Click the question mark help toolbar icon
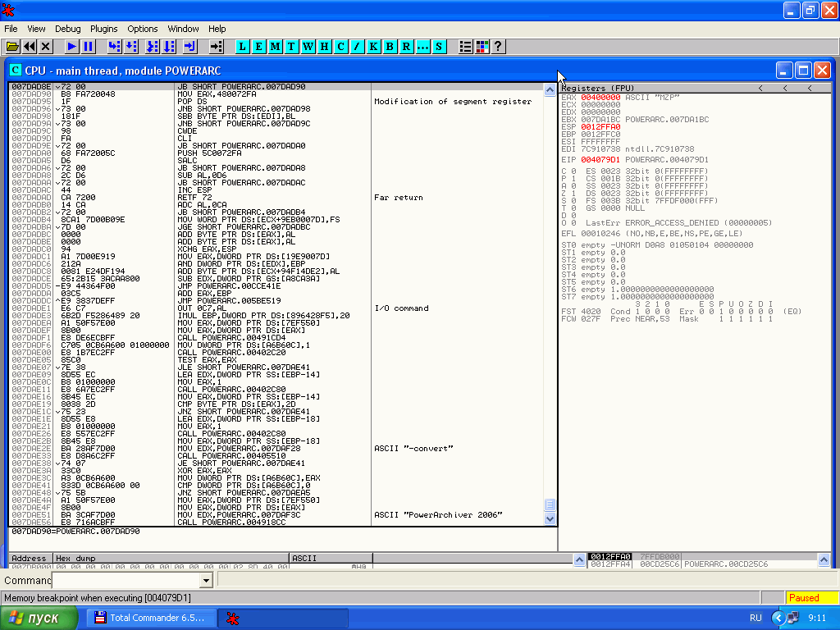Viewport: 840px width, 630px height. [498, 47]
